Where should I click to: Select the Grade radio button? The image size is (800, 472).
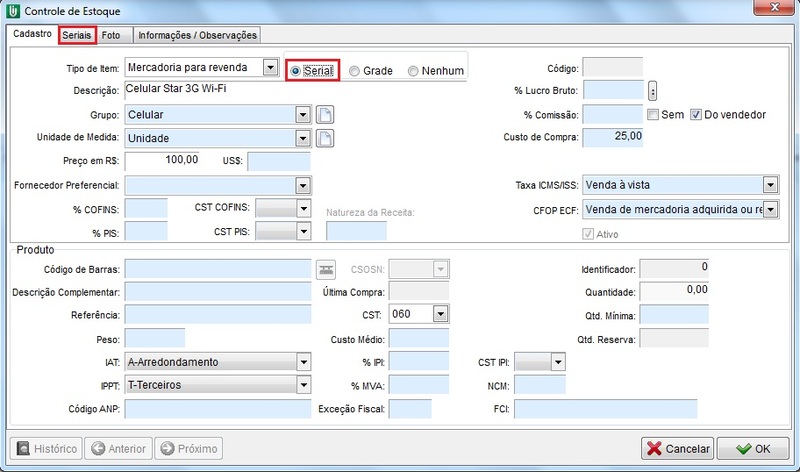(x=355, y=71)
